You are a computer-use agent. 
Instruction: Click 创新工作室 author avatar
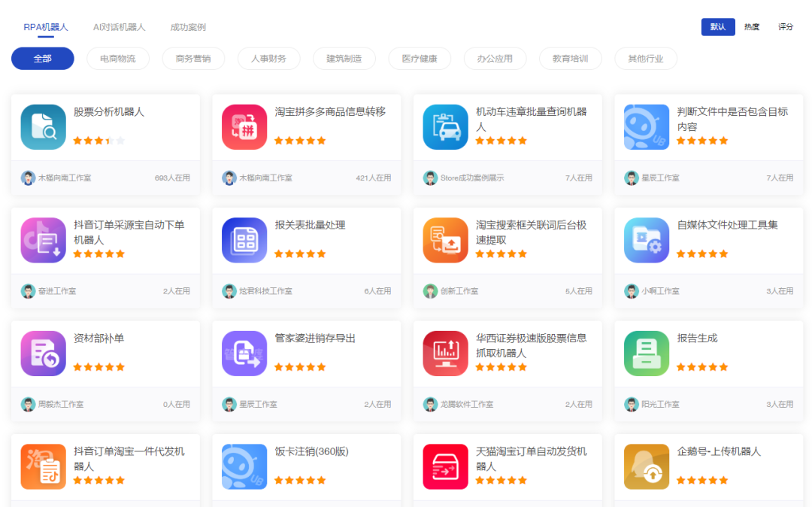coord(430,291)
